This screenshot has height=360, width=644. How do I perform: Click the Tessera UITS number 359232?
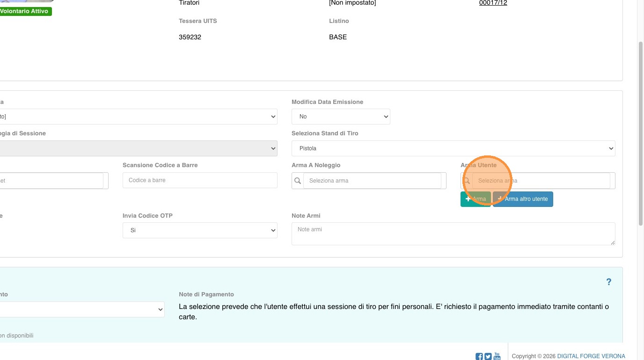click(x=190, y=37)
